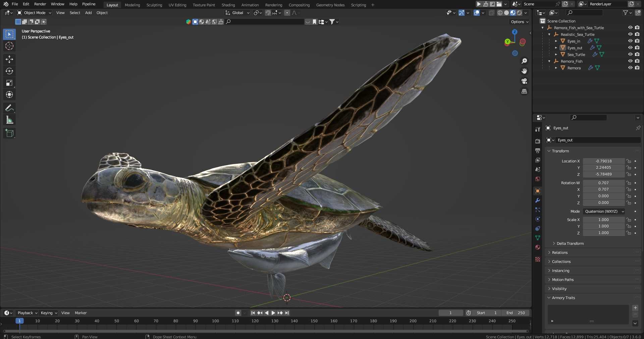Screen dimensions: 644x339
Task: Activate the Move tool
Action: [x=9, y=59]
